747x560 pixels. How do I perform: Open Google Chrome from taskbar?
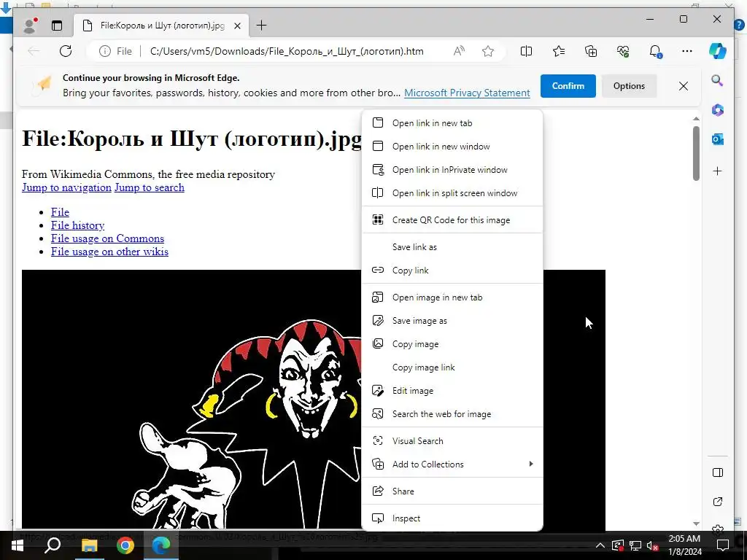[x=125, y=545]
